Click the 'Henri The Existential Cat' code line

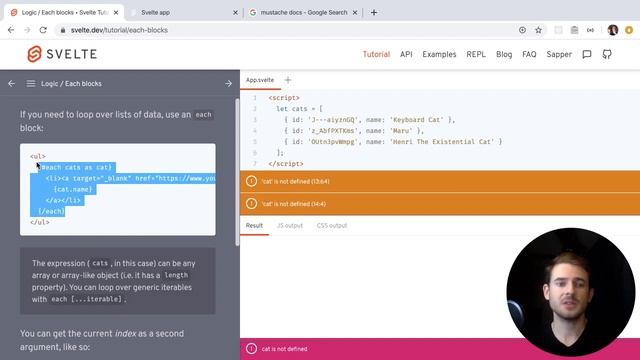(x=393, y=142)
